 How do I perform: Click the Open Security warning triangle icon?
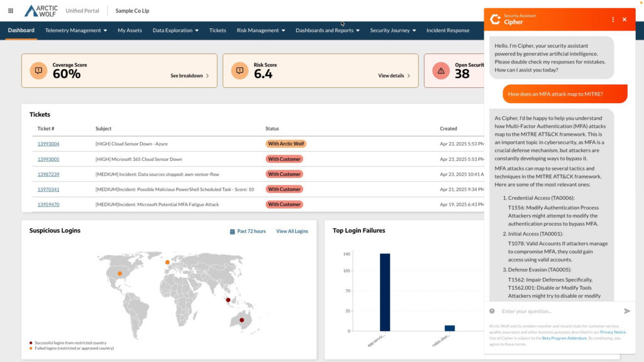[x=441, y=70]
